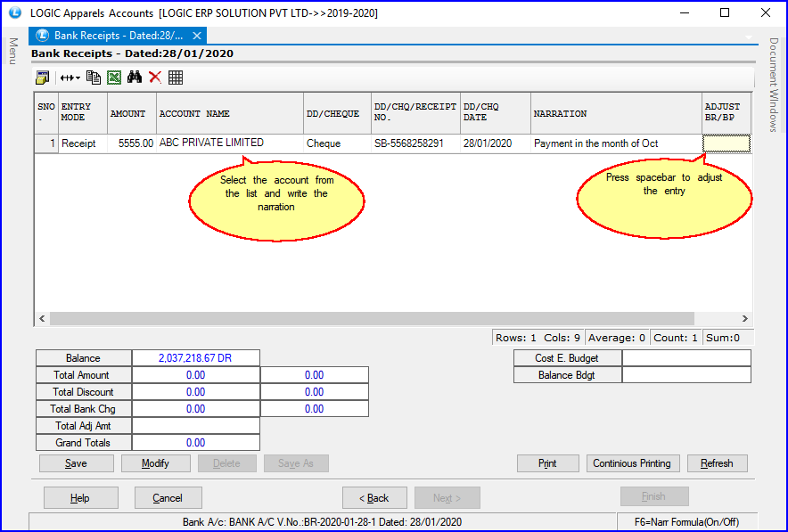Click the Refresh button
788x532 pixels.
(718, 463)
